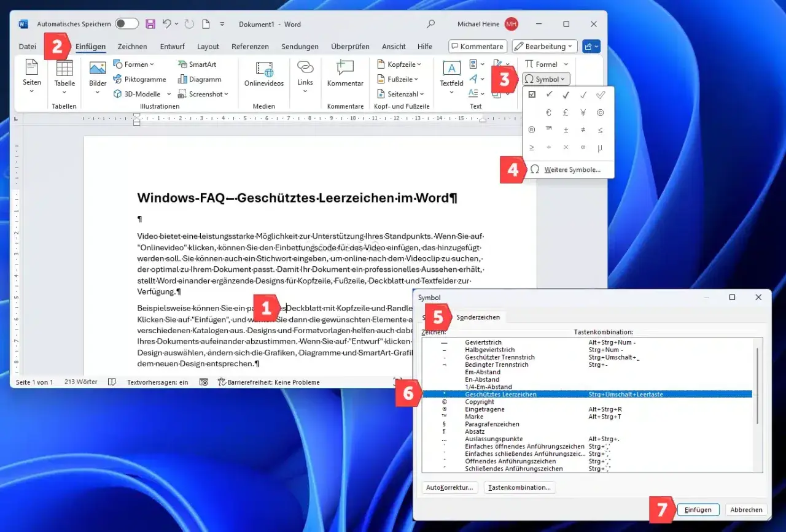Open Schnellbausteine icon in Text group
786x532 pixels.
tap(473, 64)
